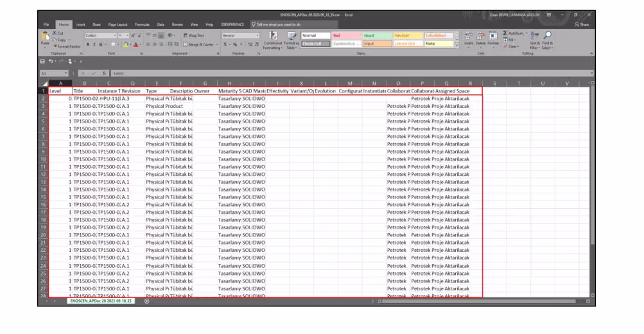Increase font size with larger A icon
The width and height of the screenshot is (644, 334).
pos(133,36)
